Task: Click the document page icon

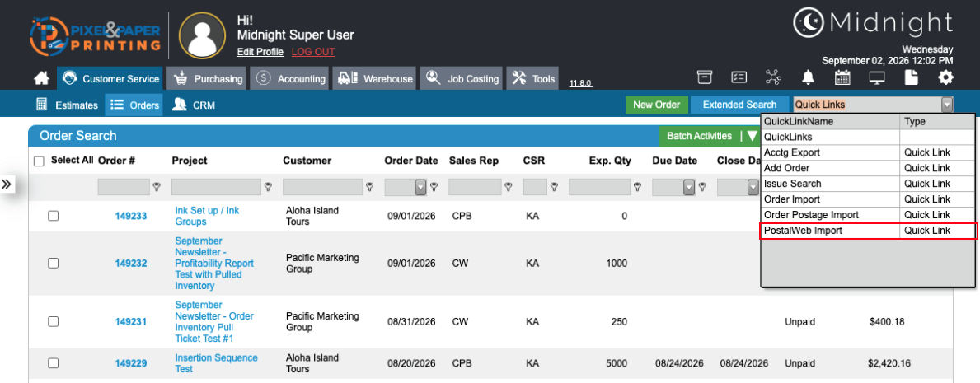Action: tap(912, 77)
